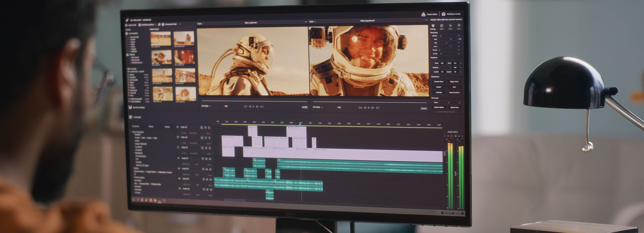The image size is (644, 233).
Task: Step back one frame in left preview
Action: click(249, 106)
